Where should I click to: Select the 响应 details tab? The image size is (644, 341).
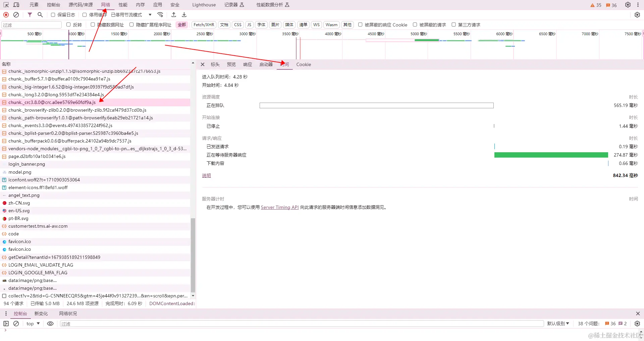tap(248, 64)
